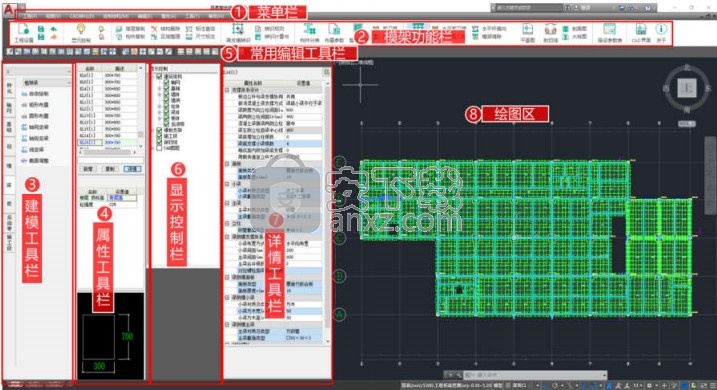Toggle the CAD图层 checkbox
This screenshot has width=717, height=390.
coord(159,148)
